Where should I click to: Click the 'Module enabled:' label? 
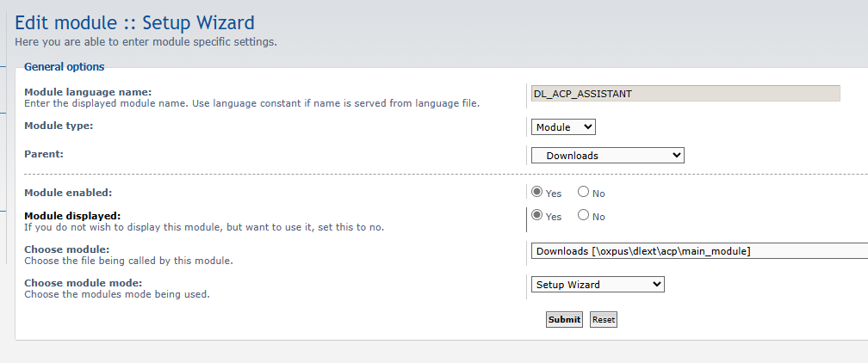(68, 193)
